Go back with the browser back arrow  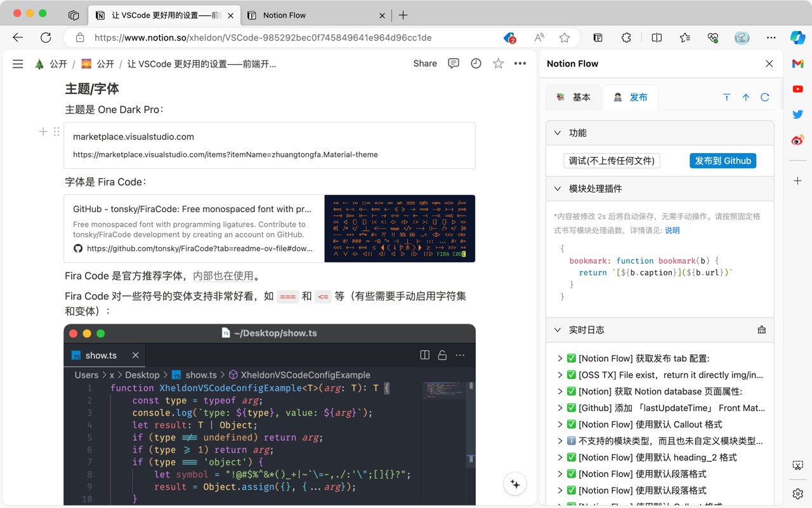18,37
